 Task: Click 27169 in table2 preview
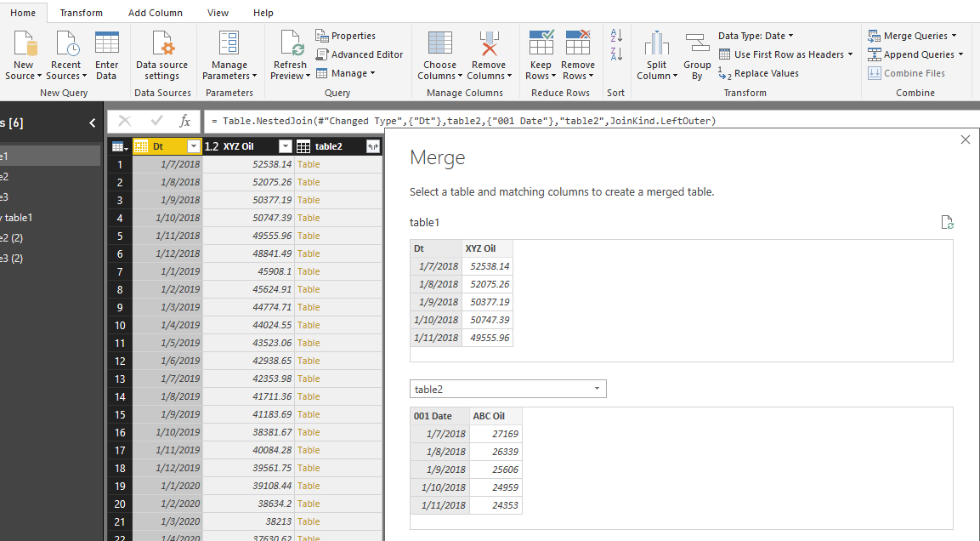496,434
